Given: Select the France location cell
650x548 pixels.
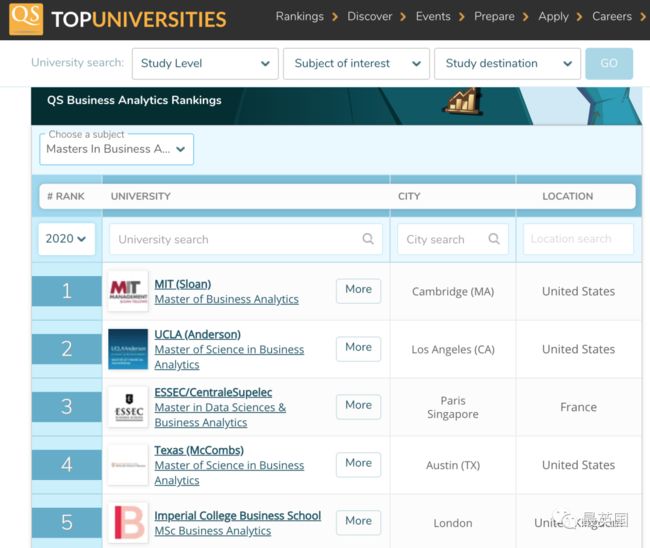Looking at the screenshot, I should 578,407.
